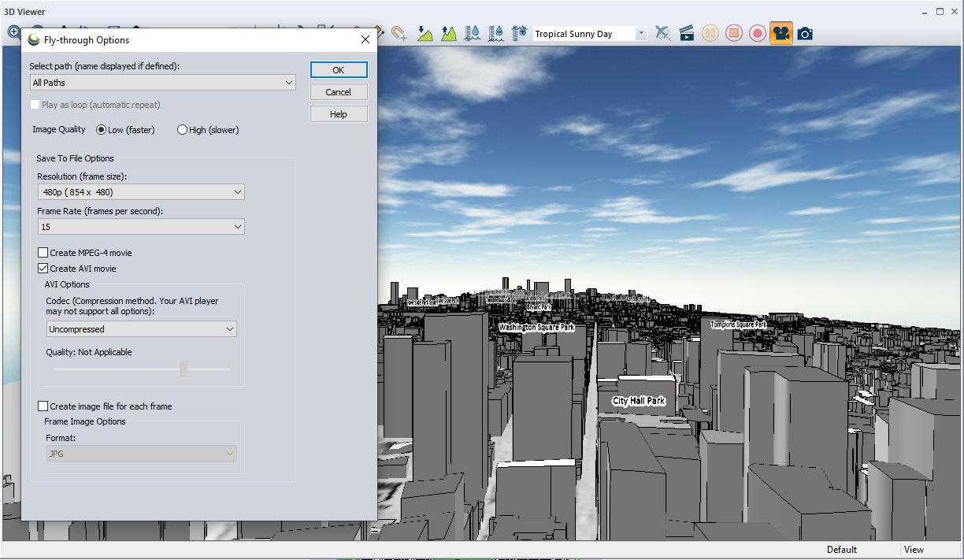Click the video camera fly-through options icon
Image resolution: width=964 pixels, height=560 pixels.
pyautogui.click(x=781, y=33)
